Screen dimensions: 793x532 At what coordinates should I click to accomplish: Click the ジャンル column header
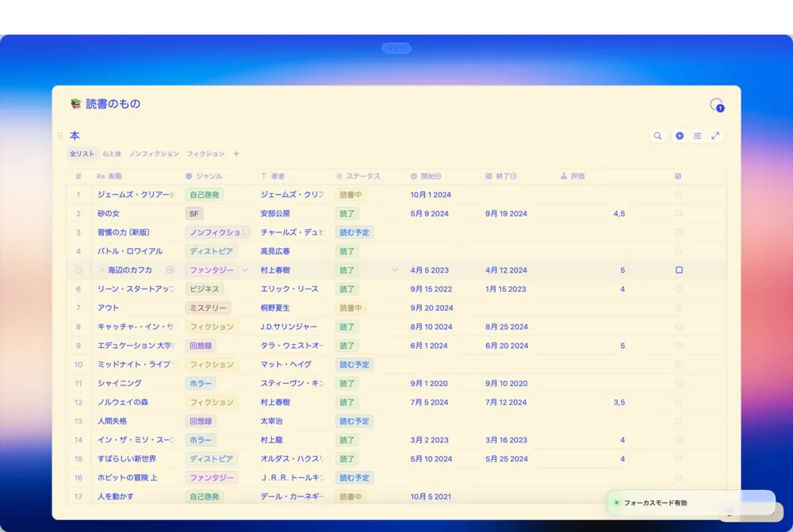point(204,176)
